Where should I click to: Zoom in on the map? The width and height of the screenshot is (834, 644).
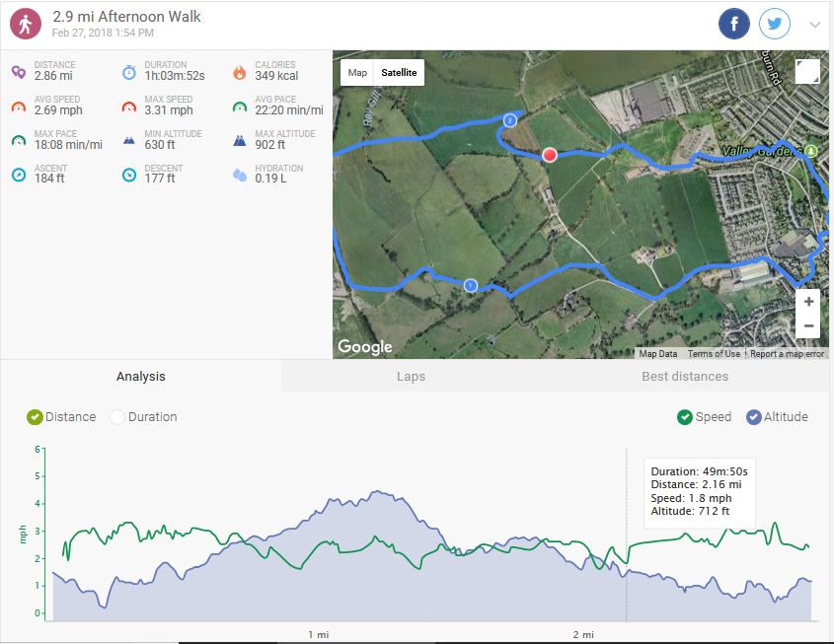(x=808, y=302)
